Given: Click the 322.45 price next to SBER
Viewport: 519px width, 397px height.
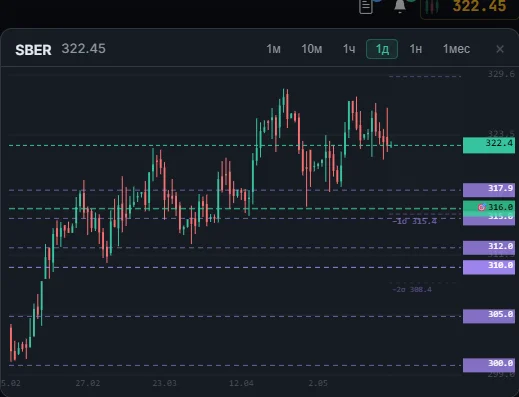Looking at the screenshot, I should point(84,49).
